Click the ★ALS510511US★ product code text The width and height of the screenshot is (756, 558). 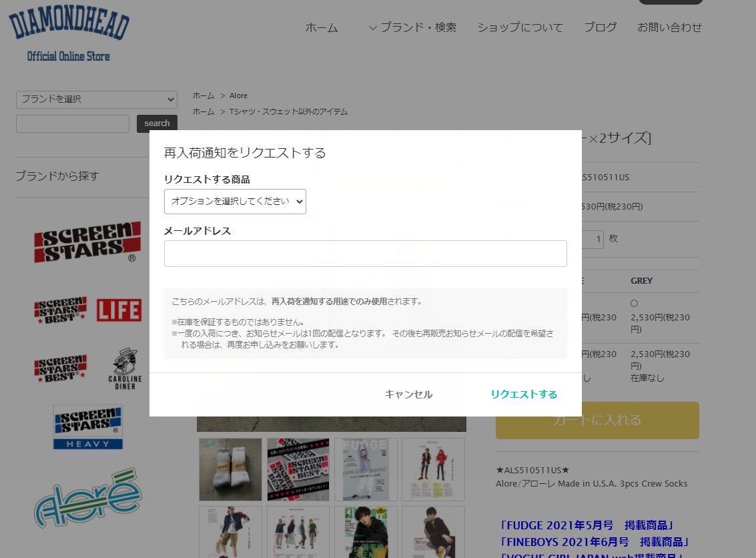tap(532, 470)
